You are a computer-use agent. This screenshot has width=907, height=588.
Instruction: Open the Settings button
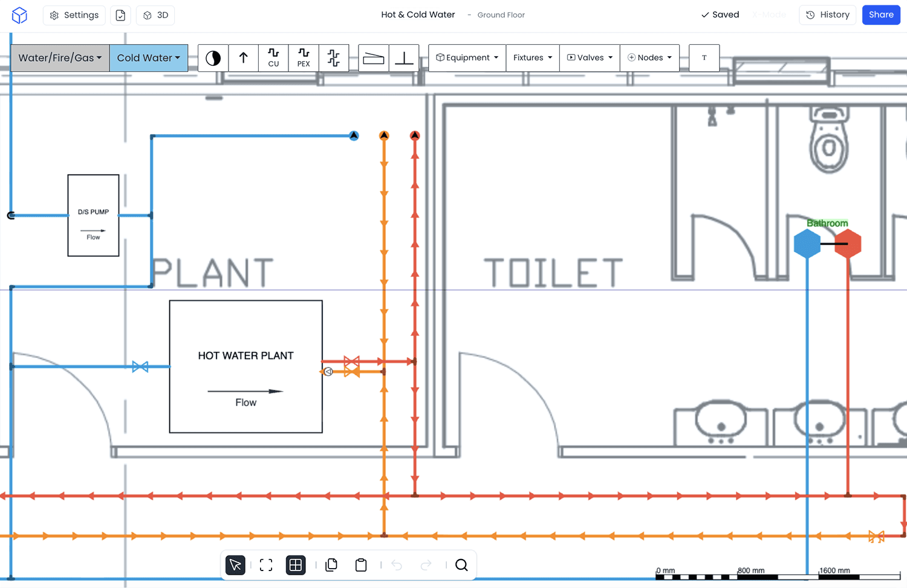click(x=74, y=15)
